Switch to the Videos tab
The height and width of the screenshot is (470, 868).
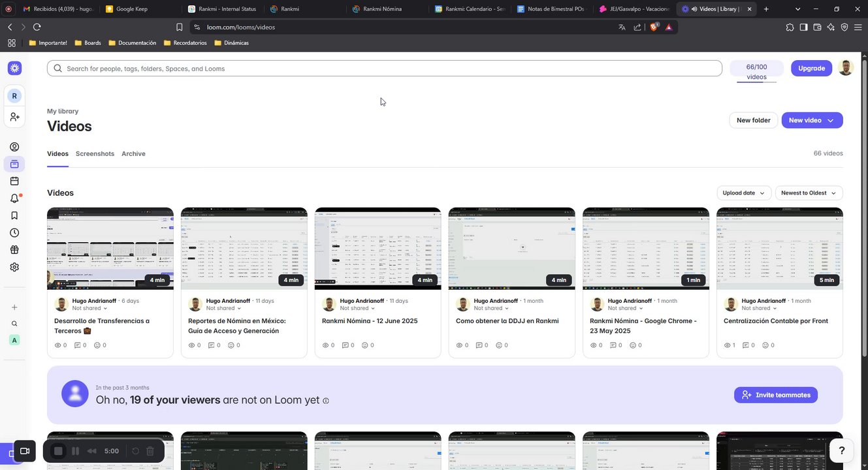pos(57,153)
